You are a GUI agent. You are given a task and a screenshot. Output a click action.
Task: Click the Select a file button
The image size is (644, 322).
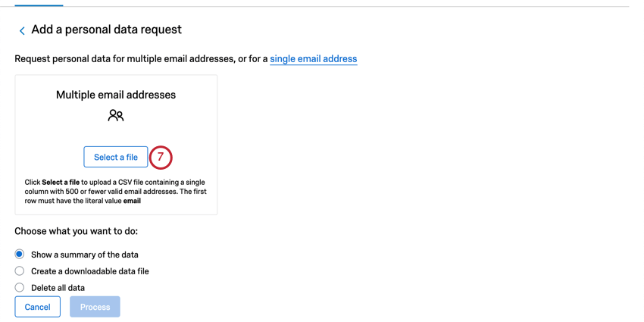(x=116, y=157)
